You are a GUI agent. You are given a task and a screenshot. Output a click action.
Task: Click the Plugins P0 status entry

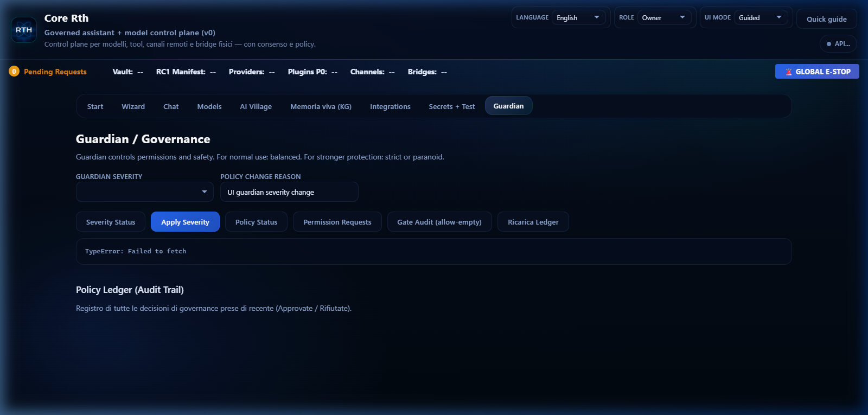tap(312, 72)
